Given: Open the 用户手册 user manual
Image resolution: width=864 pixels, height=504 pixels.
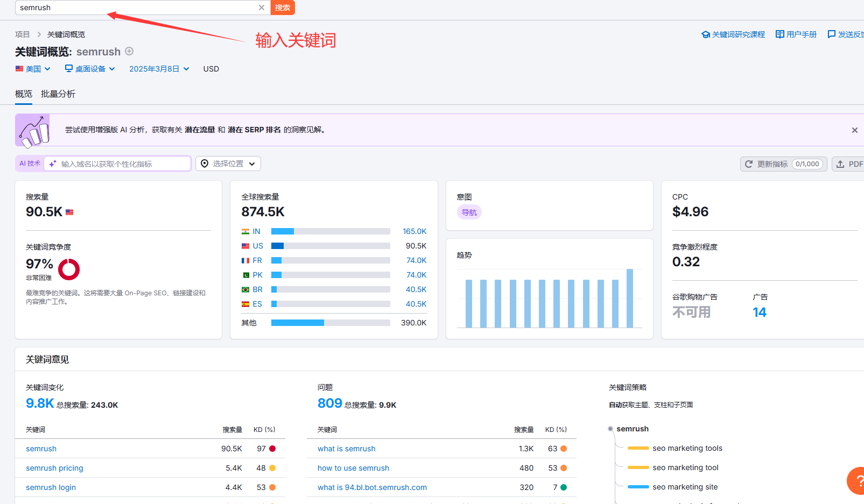Looking at the screenshot, I should pos(796,34).
